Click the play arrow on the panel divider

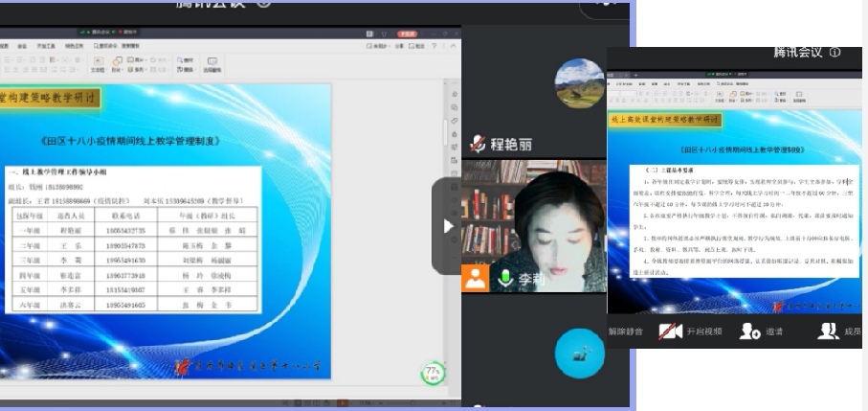point(447,226)
